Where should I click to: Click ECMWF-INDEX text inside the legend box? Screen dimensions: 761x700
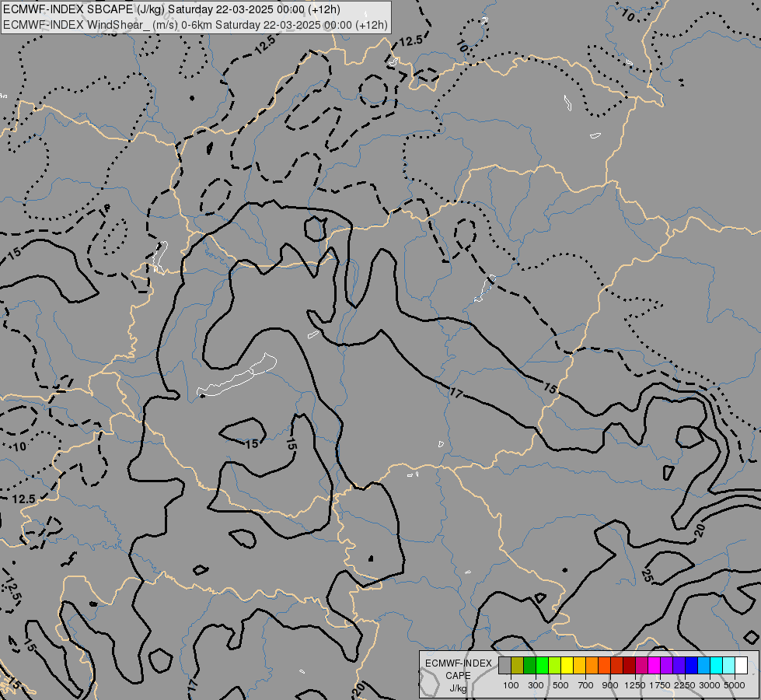459,663
